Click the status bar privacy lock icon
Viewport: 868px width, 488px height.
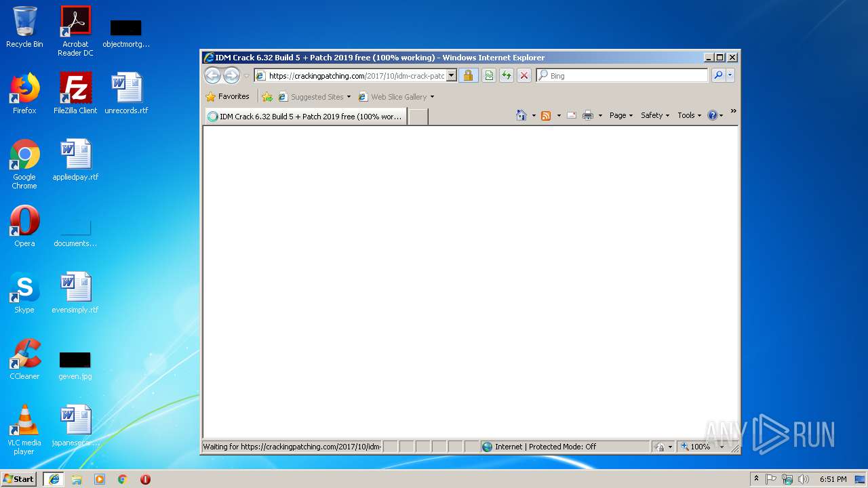(660, 447)
